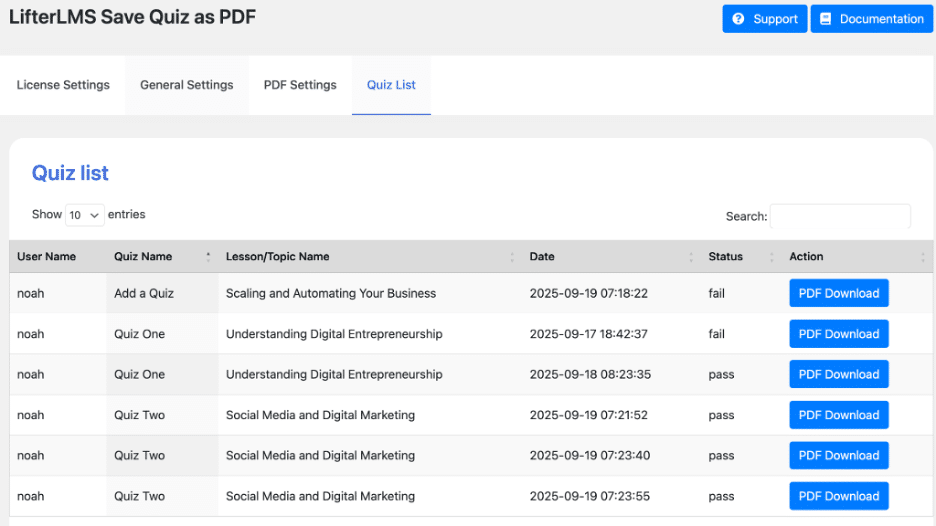Screen dimensions: 936x526
Task: Click 'fail' status in Add a Quiz row
Action: click(x=716, y=293)
